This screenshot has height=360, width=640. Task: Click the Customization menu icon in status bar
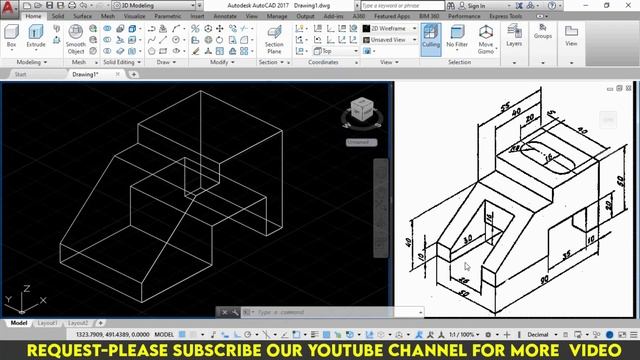[x=633, y=334]
